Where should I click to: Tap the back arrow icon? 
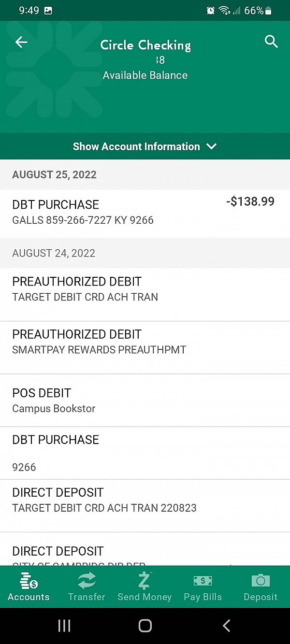tap(21, 43)
